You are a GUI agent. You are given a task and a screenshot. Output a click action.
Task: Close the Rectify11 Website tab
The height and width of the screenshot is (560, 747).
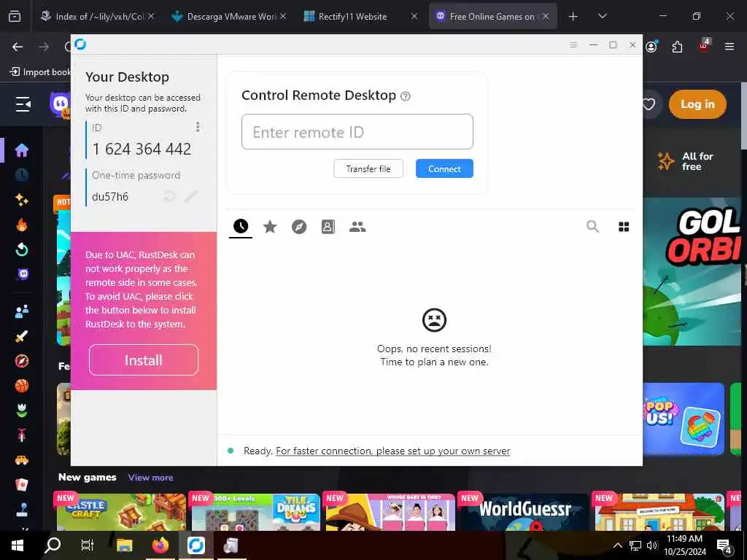[414, 16]
